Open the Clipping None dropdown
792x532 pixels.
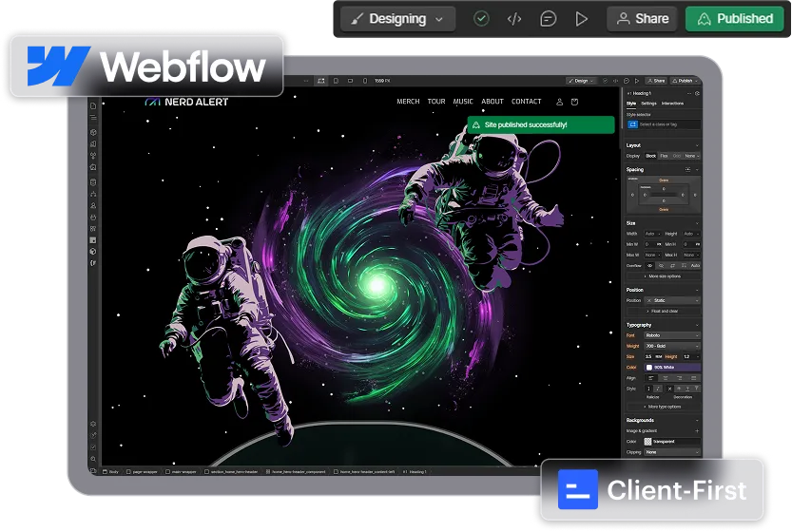click(672, 452)
